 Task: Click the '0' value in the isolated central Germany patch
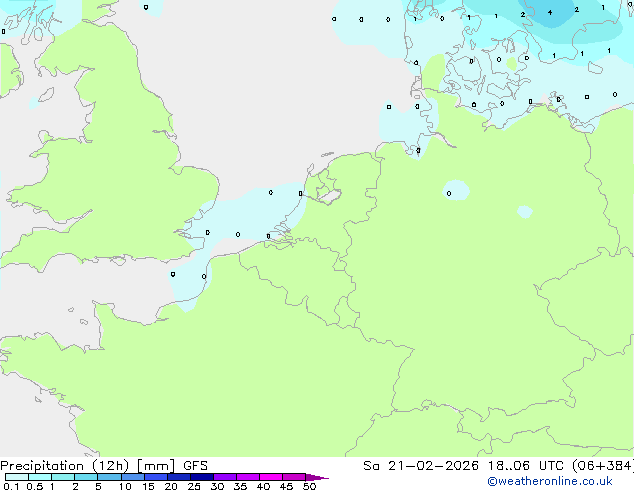pos(449,194)
